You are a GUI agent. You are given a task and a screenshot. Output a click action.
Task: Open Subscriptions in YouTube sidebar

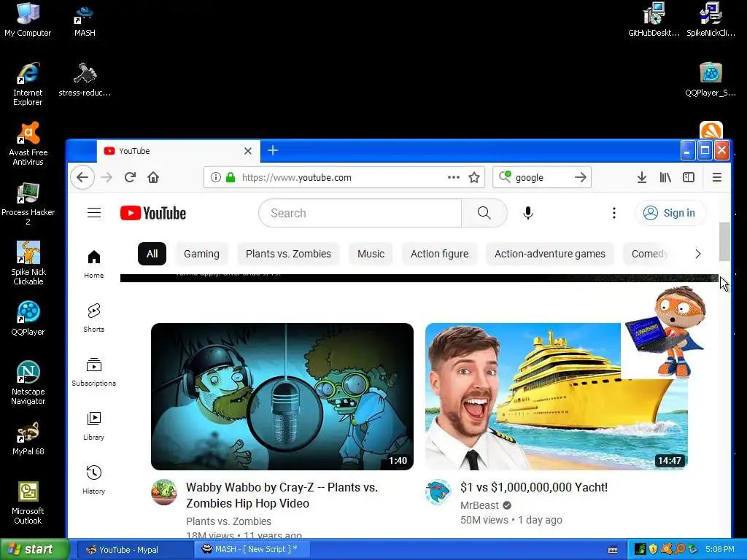click(94, 372)
